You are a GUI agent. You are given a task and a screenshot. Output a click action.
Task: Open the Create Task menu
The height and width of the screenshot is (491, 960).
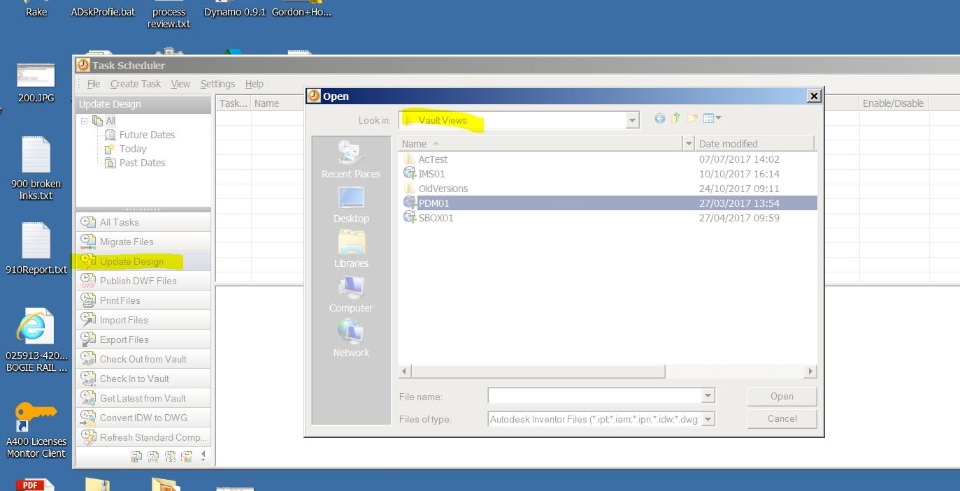[135, 84]
